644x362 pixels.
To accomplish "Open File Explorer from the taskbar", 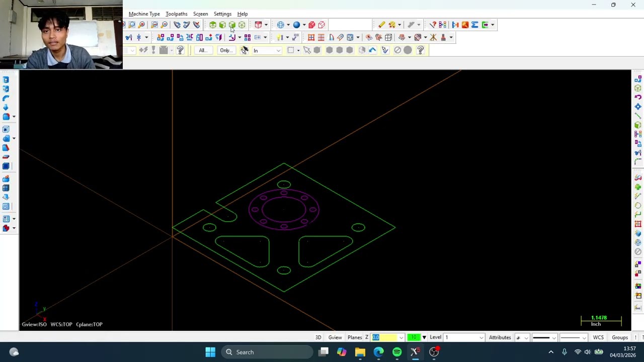I will pyautogui.click(x=360, y=352).
